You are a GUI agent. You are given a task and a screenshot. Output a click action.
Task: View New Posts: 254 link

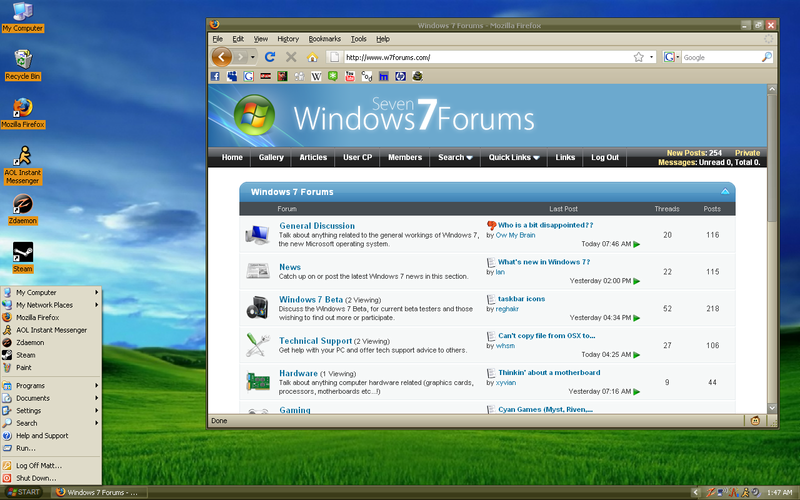click(694, 153)
